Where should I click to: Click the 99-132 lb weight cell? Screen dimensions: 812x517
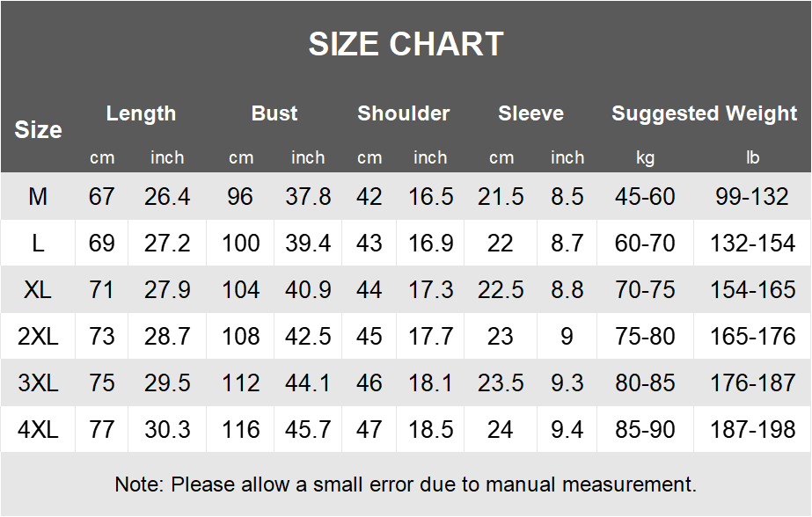click(x=752, y=197)
